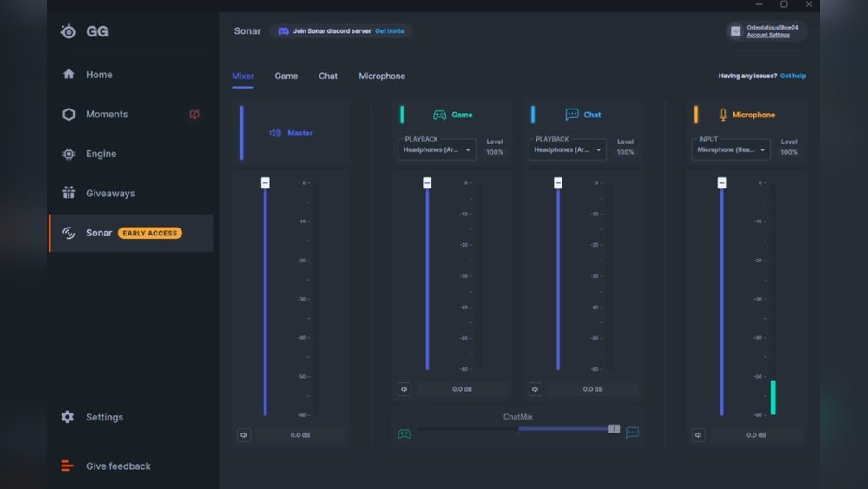
Task: Click the Game Level 100% value
Action: coord(495,152)
